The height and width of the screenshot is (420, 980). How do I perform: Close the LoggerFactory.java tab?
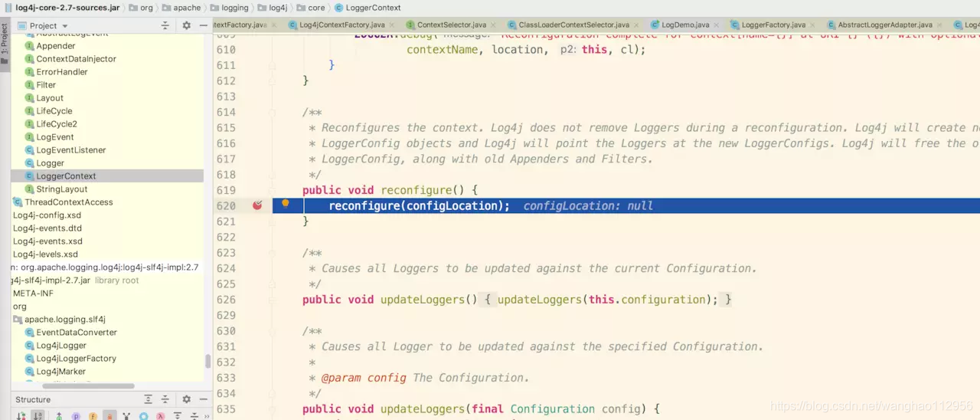tap(813, 25)
